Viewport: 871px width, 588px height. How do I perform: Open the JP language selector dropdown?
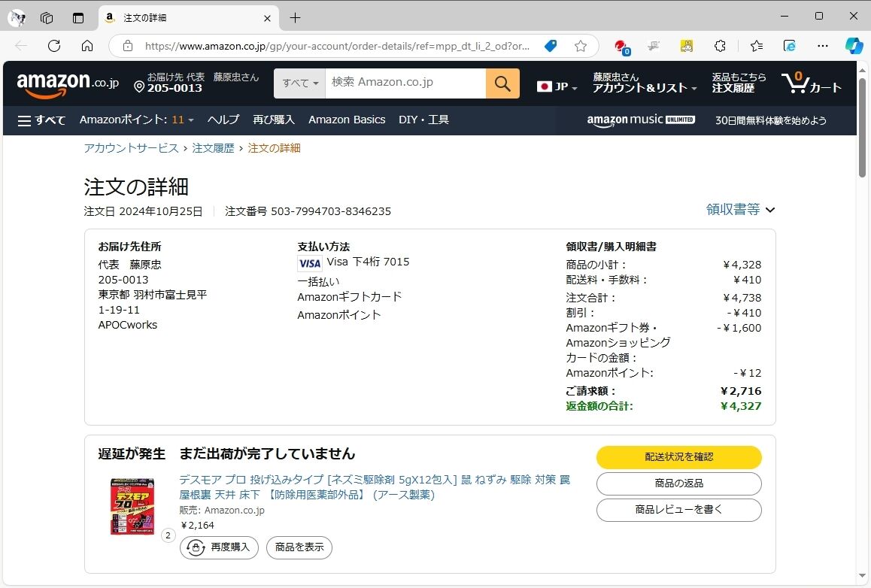pos(557,86)
